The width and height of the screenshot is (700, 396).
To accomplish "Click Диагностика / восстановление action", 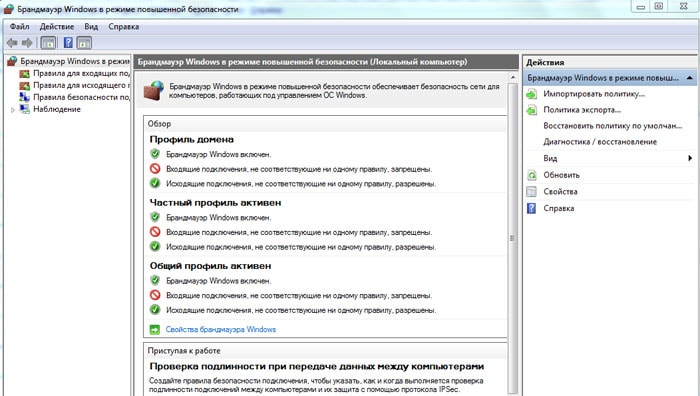I will click(x=600, y=142).
